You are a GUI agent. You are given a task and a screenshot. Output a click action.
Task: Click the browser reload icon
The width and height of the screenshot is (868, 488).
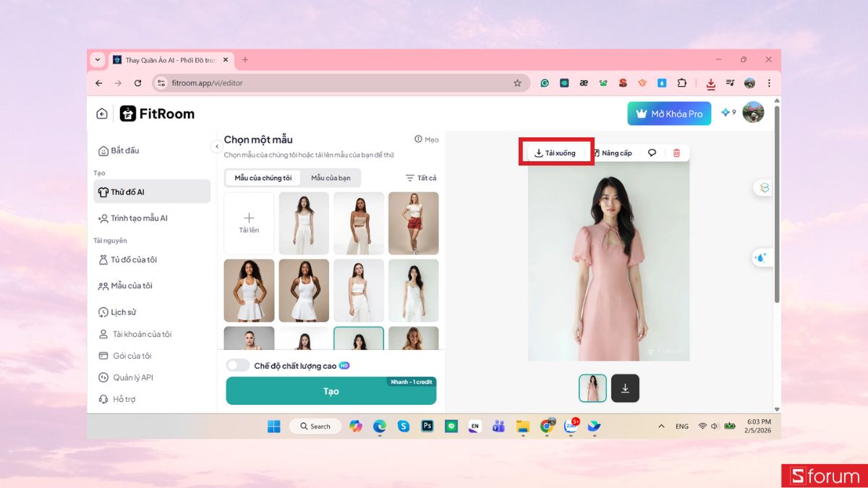tap(138, 83)
